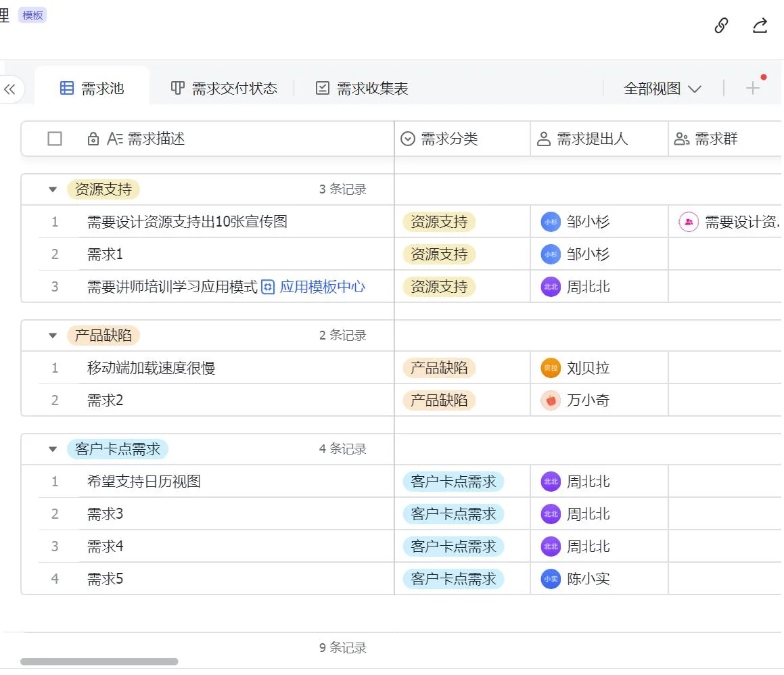This screenshot has height=675, width=784.
Task: Click the document icon before 应用模板中心
Action: [268, 287]
